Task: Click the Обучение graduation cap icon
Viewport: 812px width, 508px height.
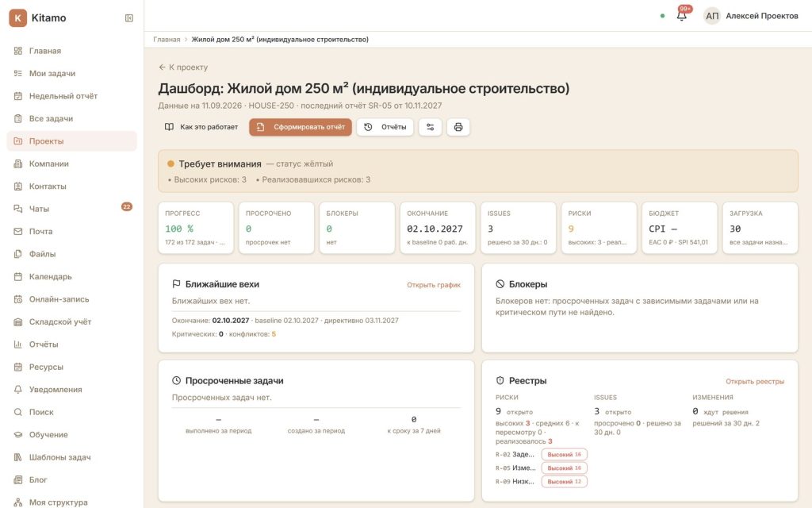Action: tap(18, 435)
